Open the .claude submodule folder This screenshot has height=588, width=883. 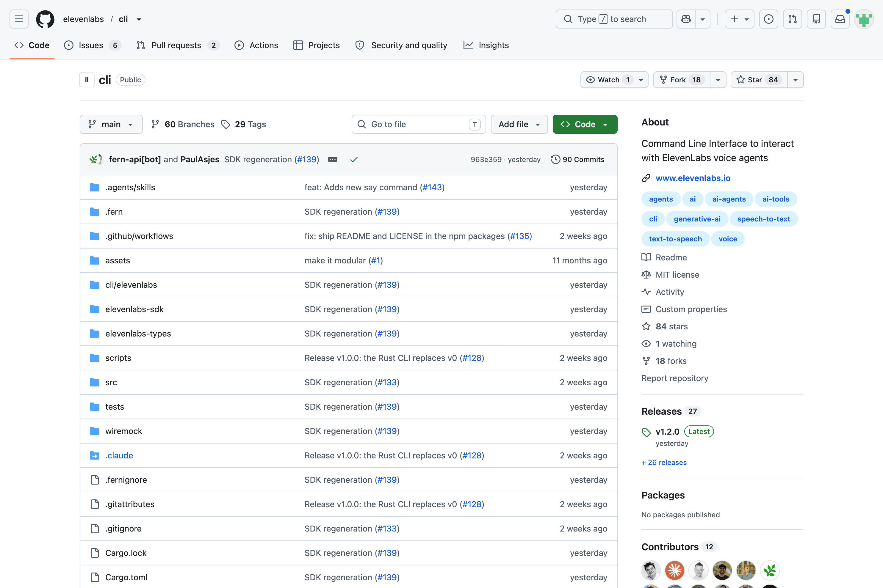119,455
